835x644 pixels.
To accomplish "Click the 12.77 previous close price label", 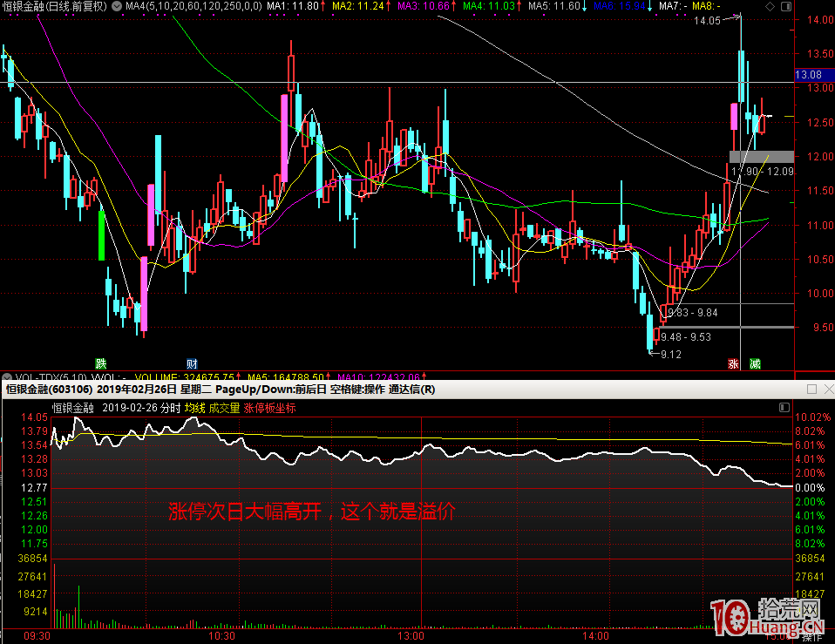I will [x=34, y=487].
